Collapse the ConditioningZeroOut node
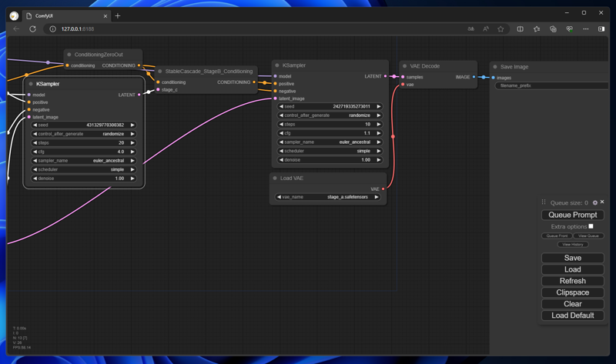Viewport: 616px width, 364px height. point(69,55)
